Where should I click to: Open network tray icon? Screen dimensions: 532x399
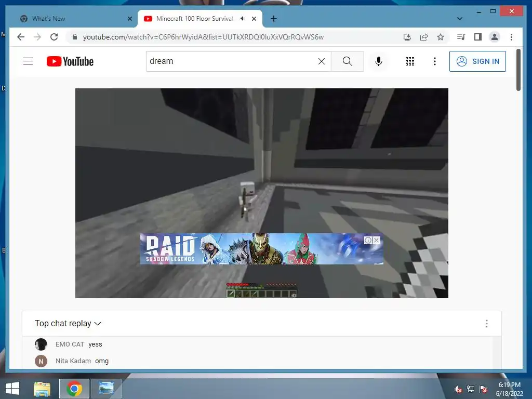pyautogui.click(x=471, y=389)
